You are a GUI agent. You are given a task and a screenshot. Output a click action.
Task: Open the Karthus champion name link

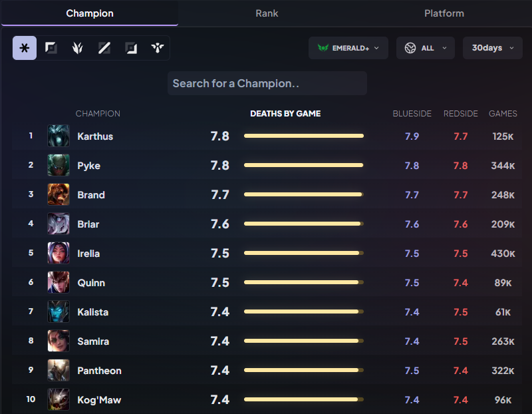(95, 136)
